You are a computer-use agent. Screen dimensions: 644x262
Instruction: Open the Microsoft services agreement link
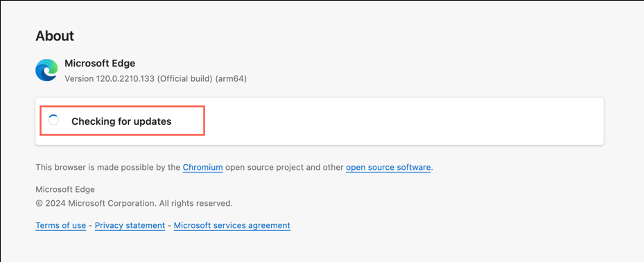(x=232, y=225)
